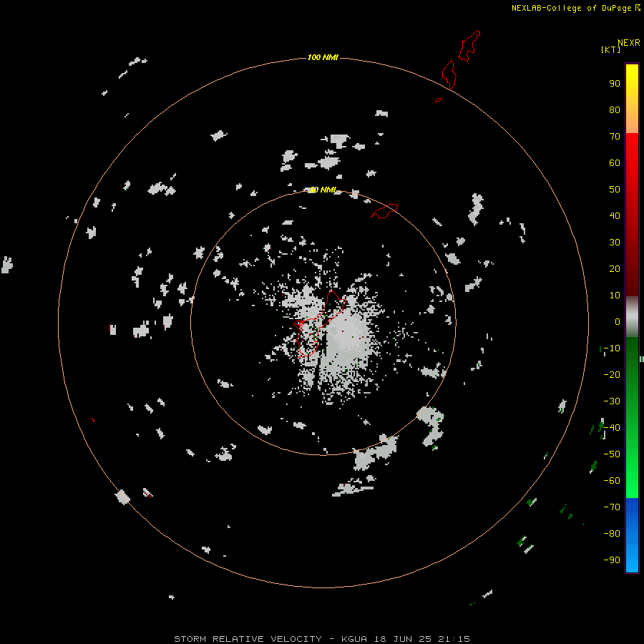This screenshot has width=644, height=644.
Task: Click the 60 knot scale label
Action: point(615,162)
